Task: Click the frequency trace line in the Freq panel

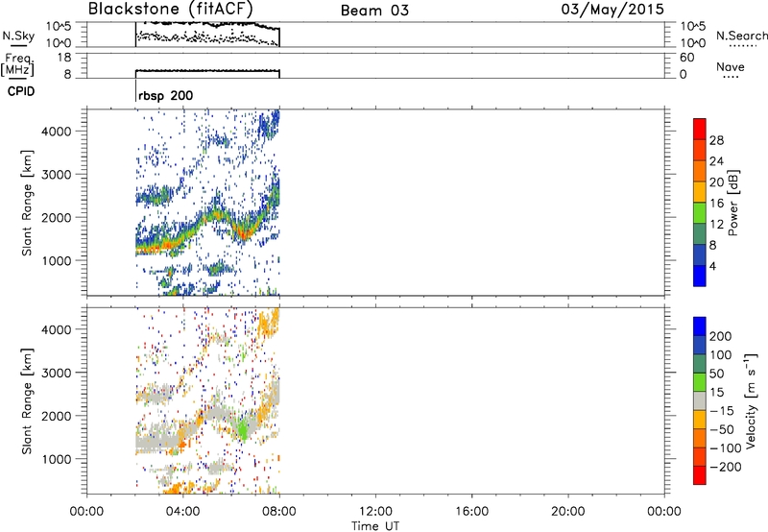Action: point(207,70)
